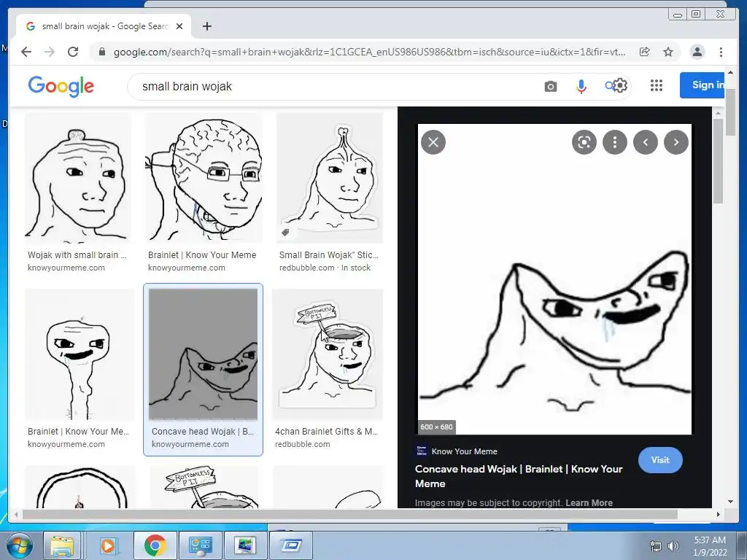Click the browser forward arrow

click(x=50, y=52)
